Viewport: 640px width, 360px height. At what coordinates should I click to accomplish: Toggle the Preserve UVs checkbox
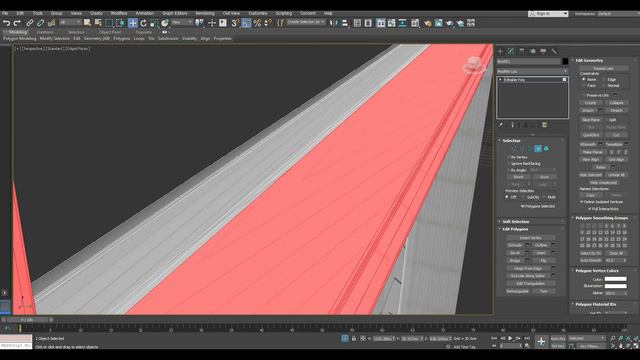584,96
